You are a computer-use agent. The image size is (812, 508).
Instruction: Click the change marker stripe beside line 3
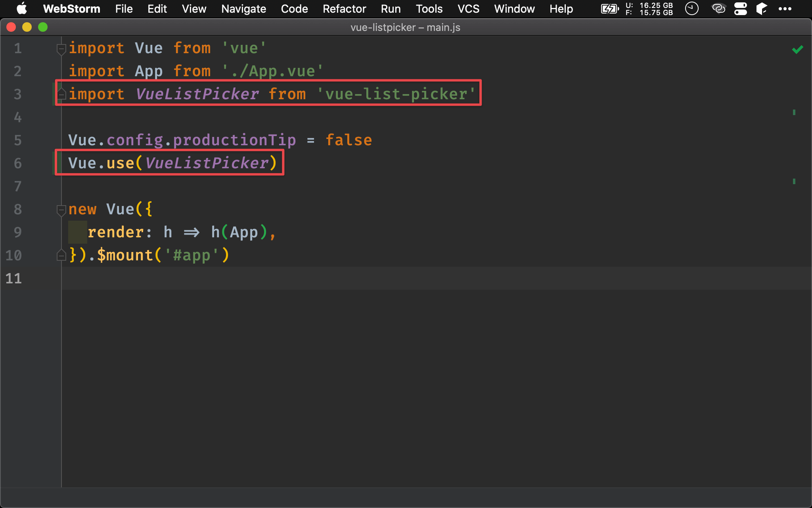click(x=54, y=93)
